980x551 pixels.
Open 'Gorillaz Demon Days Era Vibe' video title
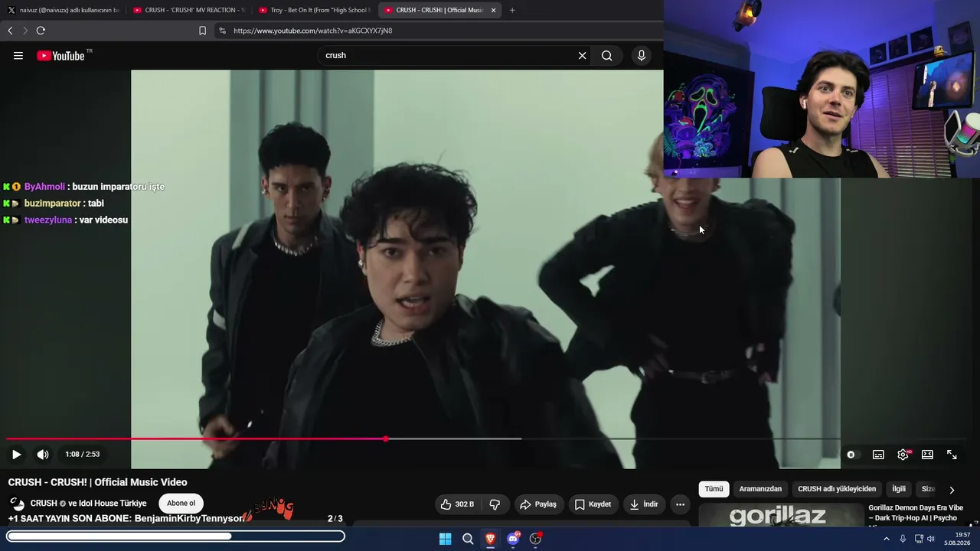pyautogui.click(x=916, y=513)
